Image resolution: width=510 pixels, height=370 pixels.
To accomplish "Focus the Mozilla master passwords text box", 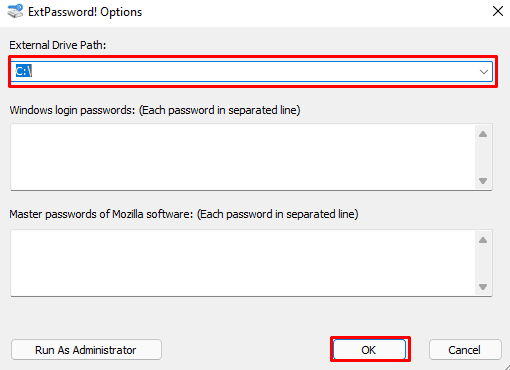I will 243,263.
